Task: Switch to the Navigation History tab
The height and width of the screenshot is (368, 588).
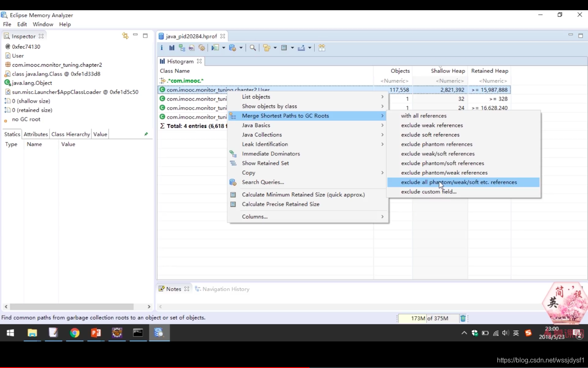Action: tap(222, 289)
